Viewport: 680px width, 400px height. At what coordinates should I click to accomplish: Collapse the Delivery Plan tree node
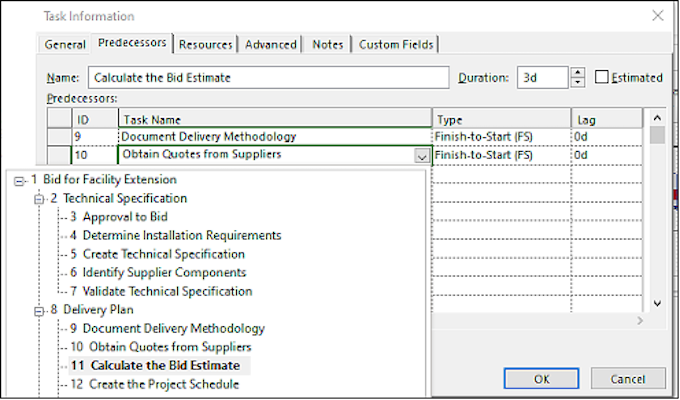click(x=39, y=311)
